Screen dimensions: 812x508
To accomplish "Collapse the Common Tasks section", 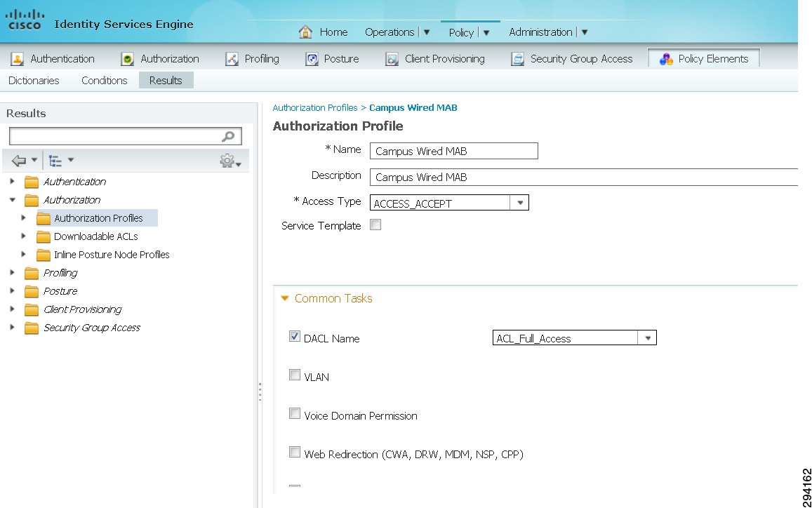I will 284,298.
